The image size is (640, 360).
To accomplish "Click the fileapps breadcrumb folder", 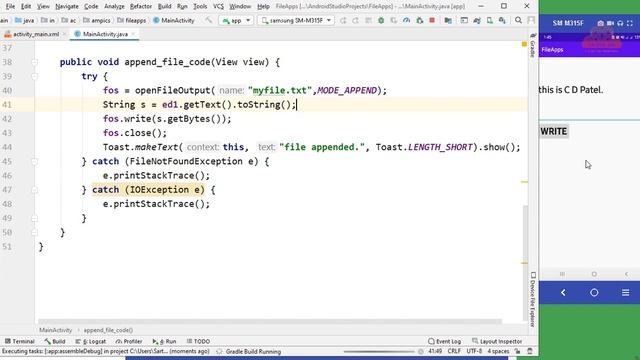I will click(131, 20).
